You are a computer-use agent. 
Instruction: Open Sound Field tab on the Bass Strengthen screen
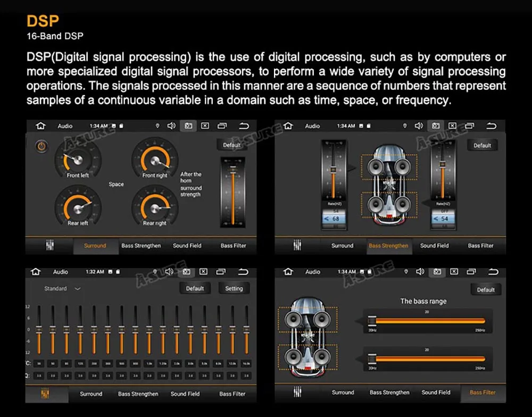[x=434, y=245]
